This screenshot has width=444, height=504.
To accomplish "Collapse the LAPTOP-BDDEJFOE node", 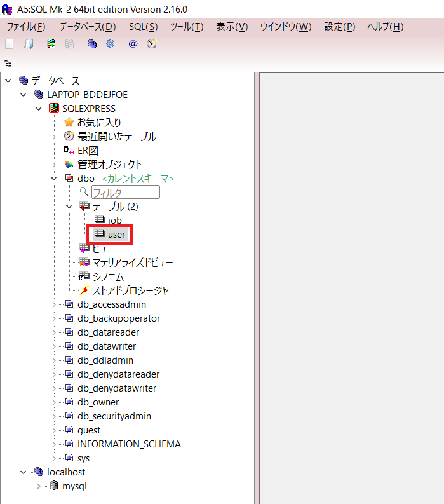I will coord(23,95).
